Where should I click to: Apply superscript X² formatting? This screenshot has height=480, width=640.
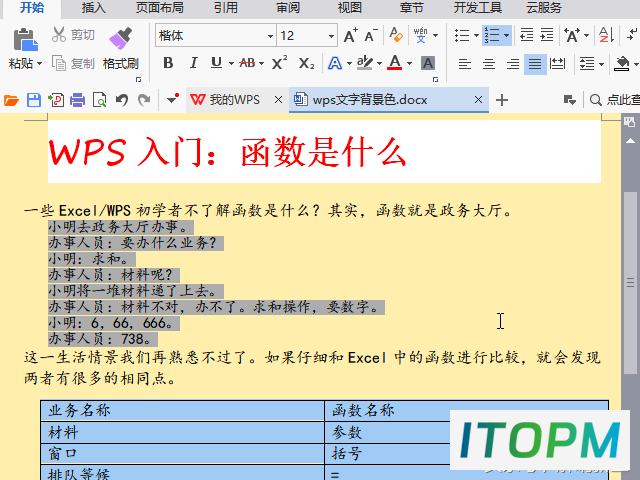click(x=280, y=63)
